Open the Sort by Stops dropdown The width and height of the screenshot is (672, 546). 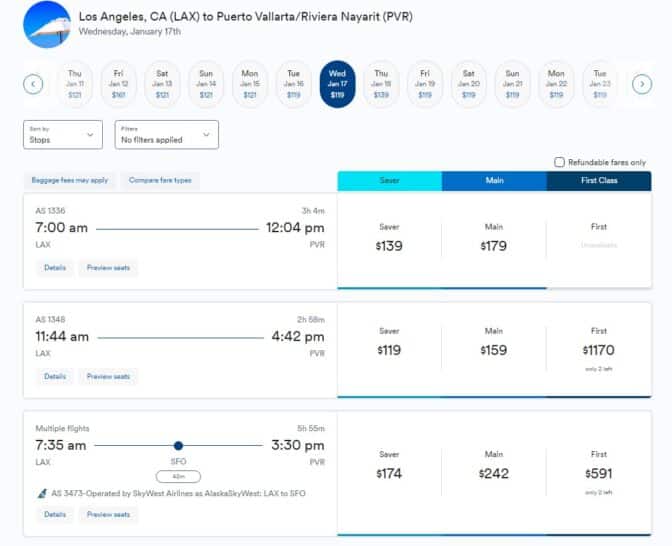63,135
